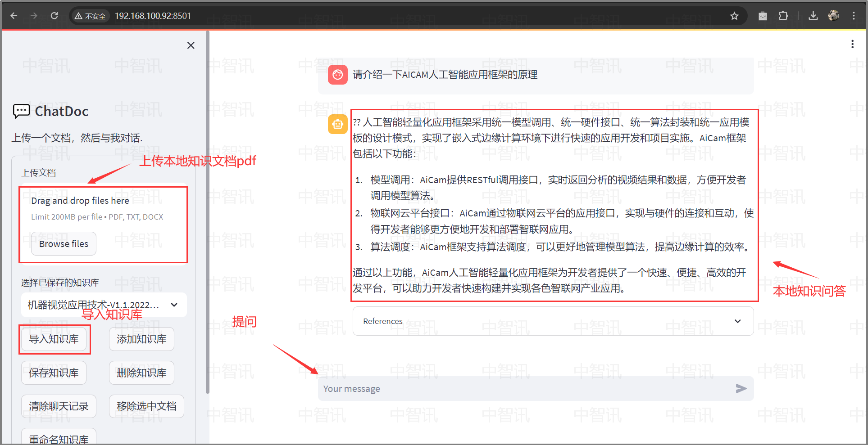Click the smiling user avatar beside the question
The width and height of the screenshot is (868, 445).
coord(337,75)
